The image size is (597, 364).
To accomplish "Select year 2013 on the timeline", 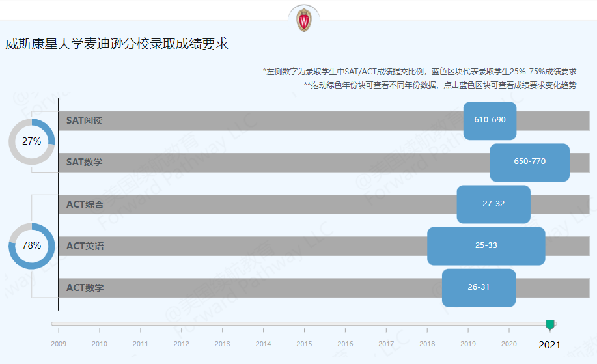I will (x=223, y=344).
